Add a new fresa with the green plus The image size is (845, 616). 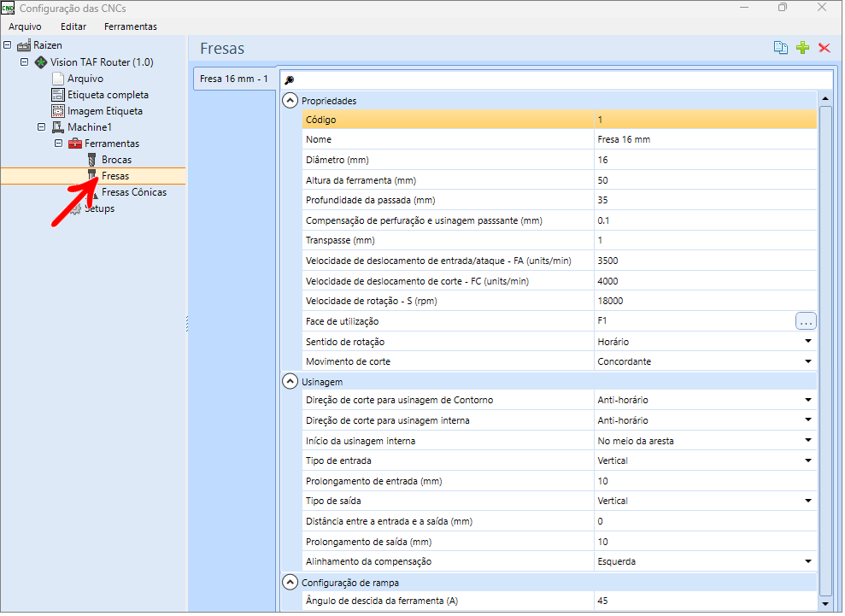pos(802,48)
